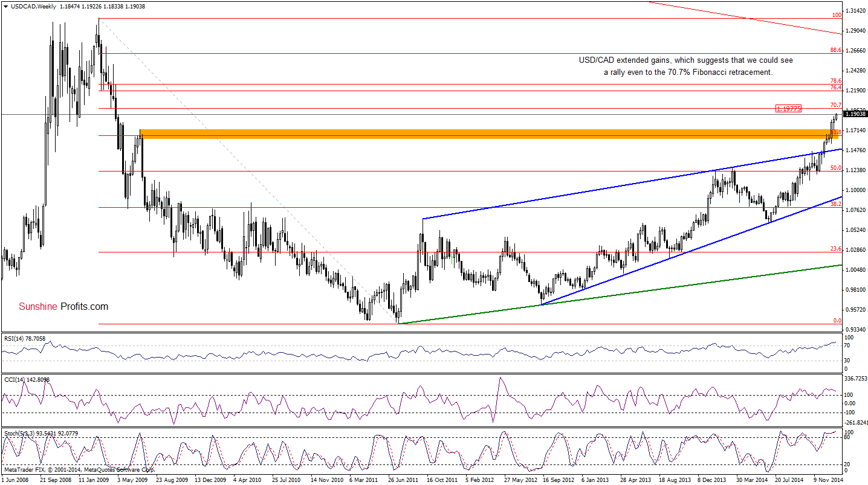Click price axis value 1.31420
This screenshot has width=868, height=485.
point(856,11)
